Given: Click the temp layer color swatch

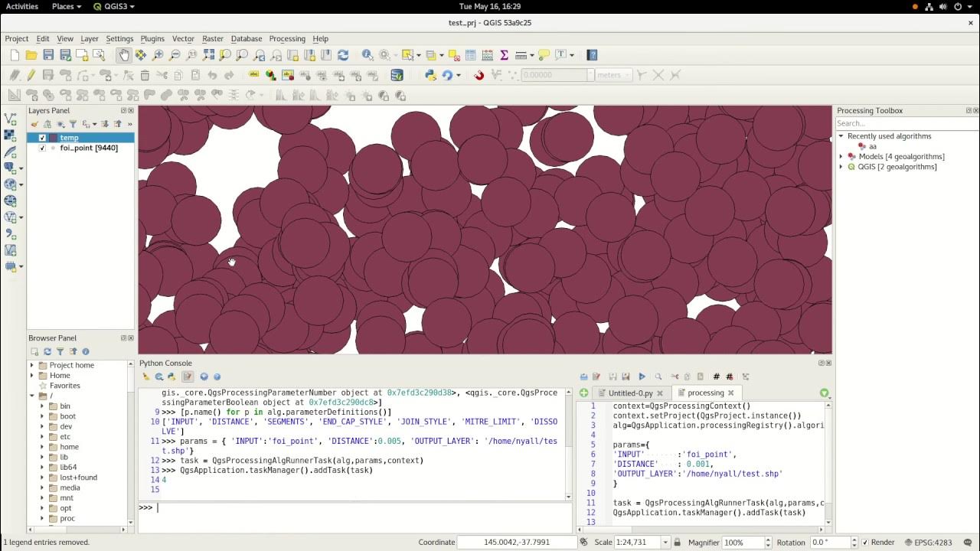Looking at the screenshot, I should [x=54, y=138].
